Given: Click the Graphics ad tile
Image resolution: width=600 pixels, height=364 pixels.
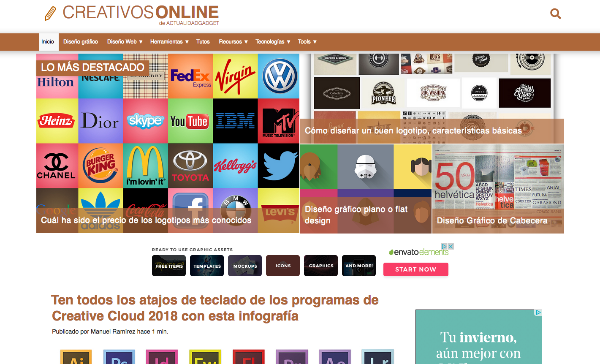Looking at the screenshot, I should (x=321, y=266).
